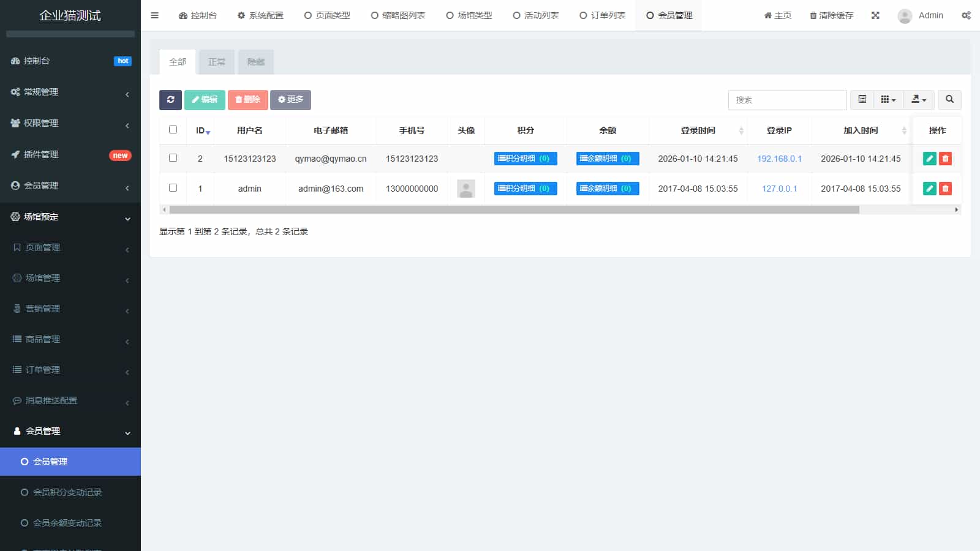Image resolution: width=980 pixels, height=551 pixels.
Task: Open the export data dropdown
Action: (919, 100)
